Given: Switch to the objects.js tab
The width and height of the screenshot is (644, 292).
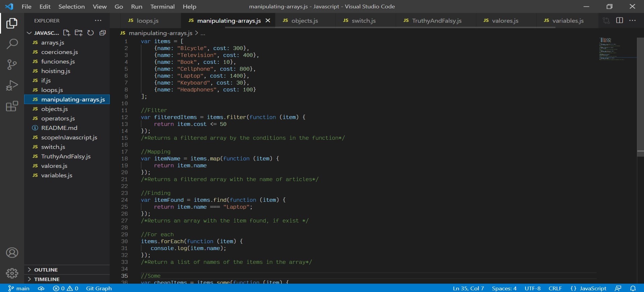Looking at the screenshot, I should coord(304,20).
